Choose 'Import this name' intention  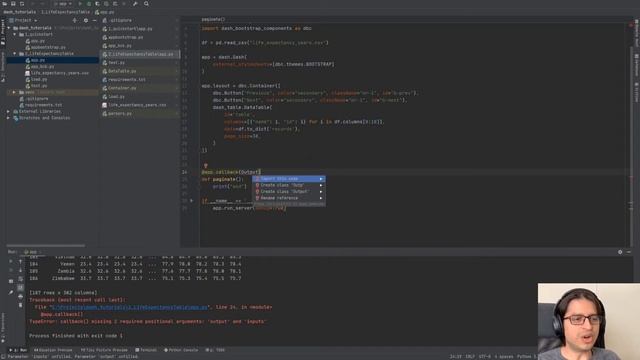[289, 179]
